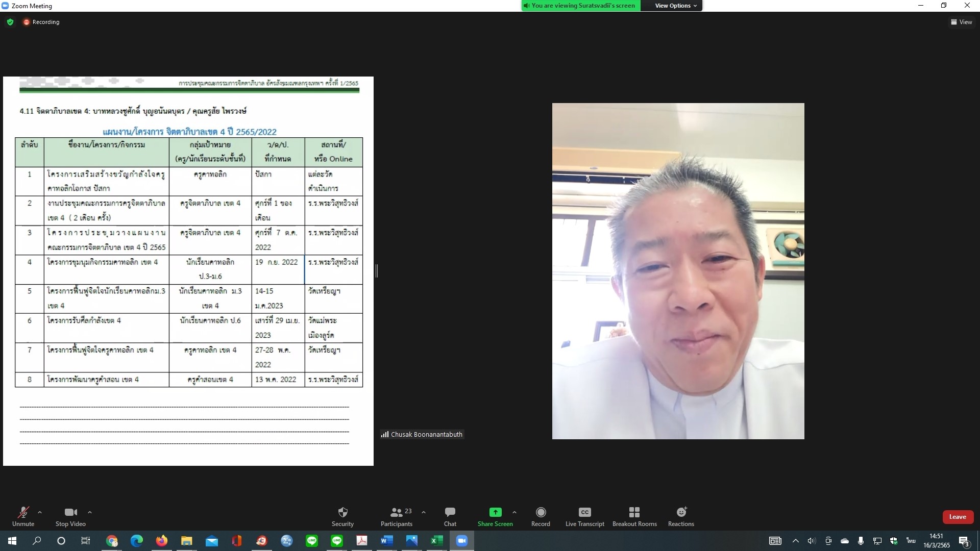Open Task View in the taskbar
Viewport: 980px width, 551px height.
click(x=86, y=541)
